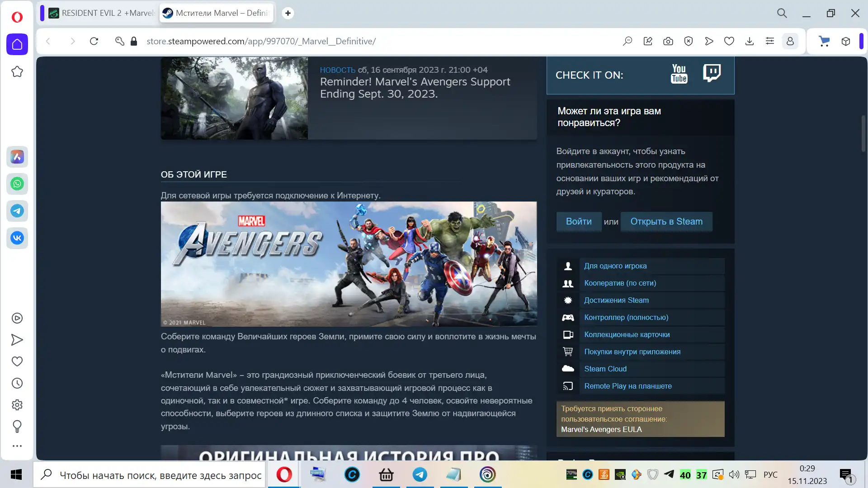Search open tabs with the magnifier icon
The image size is (868, 488).
(x=782, y=13)
